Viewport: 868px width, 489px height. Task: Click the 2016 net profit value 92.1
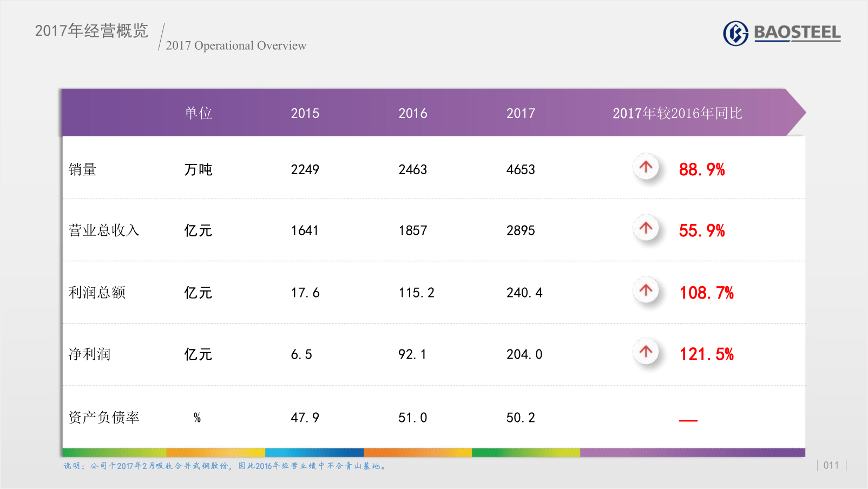(412, 354)
